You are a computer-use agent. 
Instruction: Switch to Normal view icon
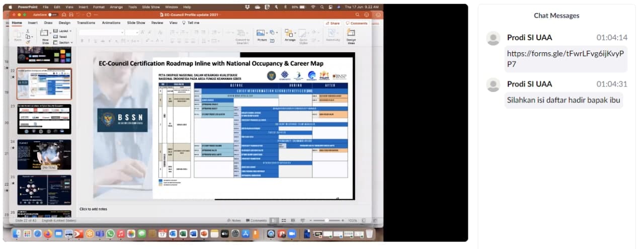tap(275, 220)
